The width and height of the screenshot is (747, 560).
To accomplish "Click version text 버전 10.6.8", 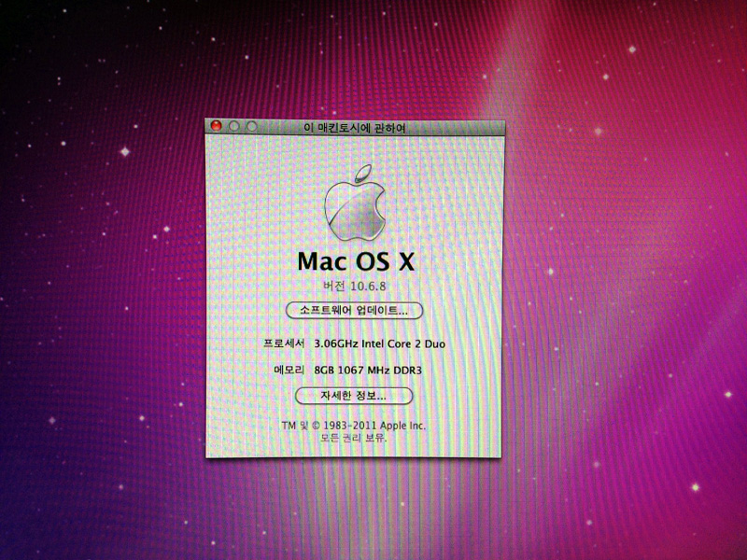I will tap(354, 286).
